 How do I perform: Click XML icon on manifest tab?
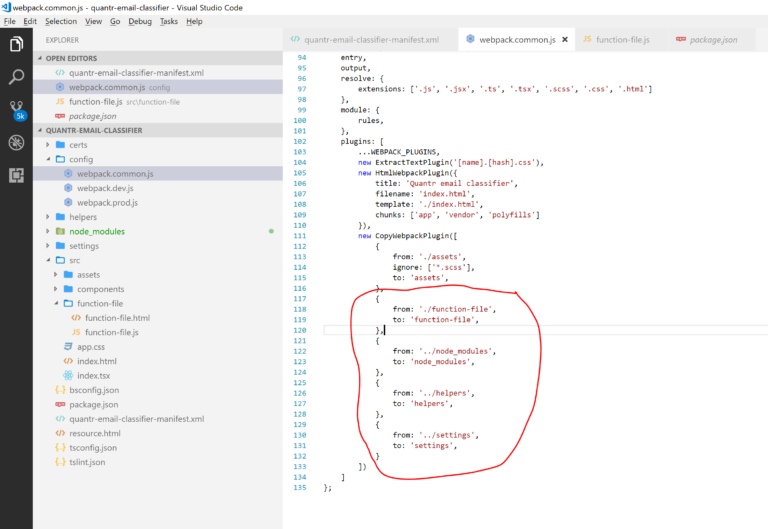pyautogui.click(x=295, y=39)
